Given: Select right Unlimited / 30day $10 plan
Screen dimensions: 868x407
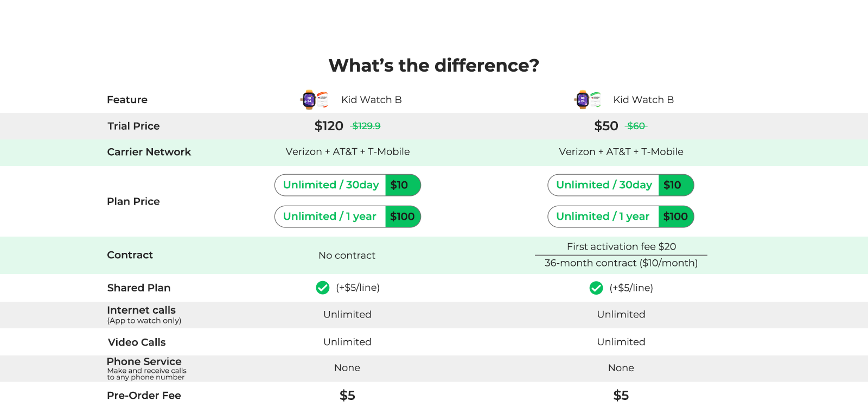Looking at the screenshot, I should (621, 185).
